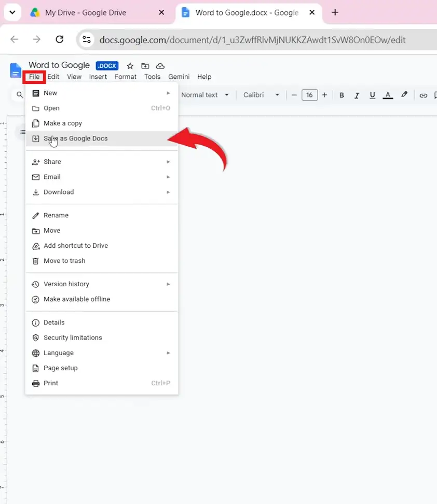Choose Add shortcut to Drive
This screenshot has width=437, height=504.
point(102,246)
